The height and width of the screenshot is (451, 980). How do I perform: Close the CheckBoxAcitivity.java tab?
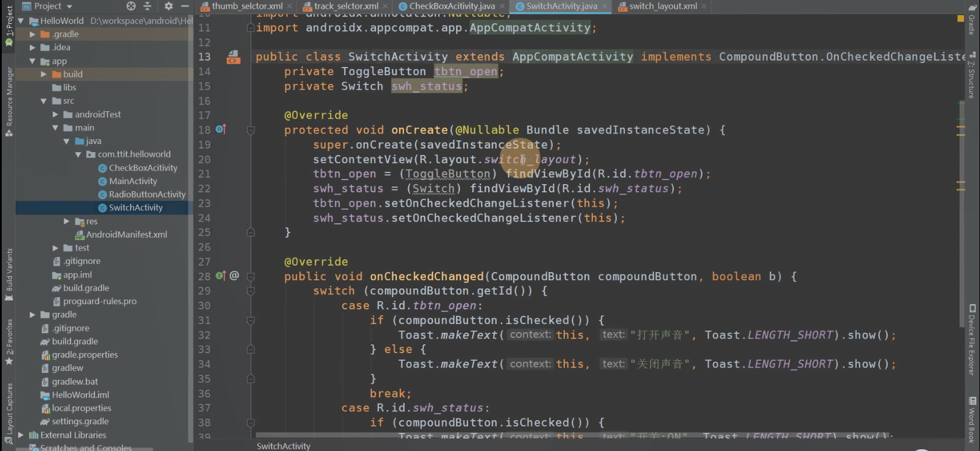[x=503, y=6]
